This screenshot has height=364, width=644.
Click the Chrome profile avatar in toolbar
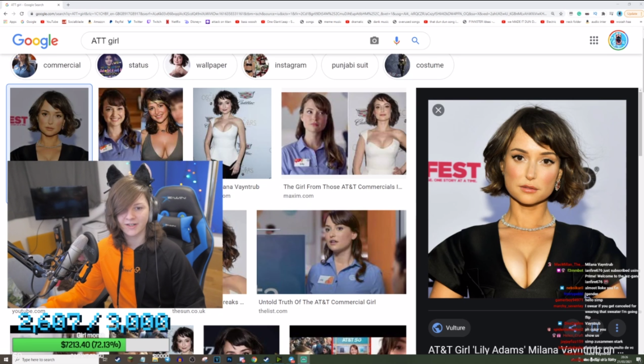[x=620, y=14]
